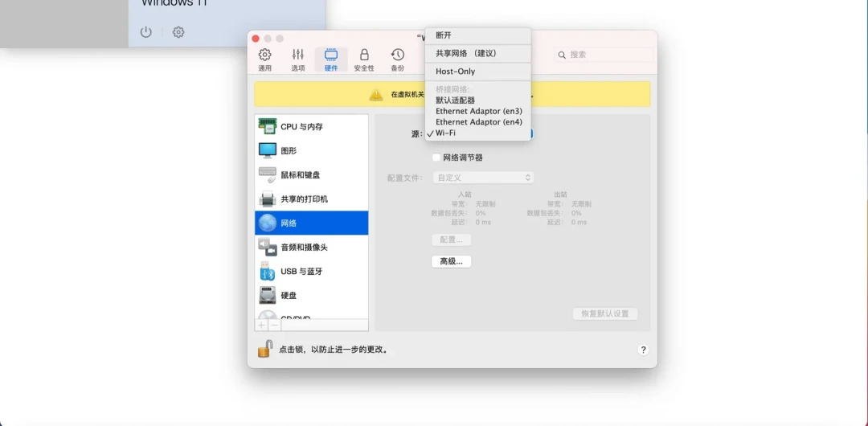Open the 配置文件 自定义 dropdown
868x426 pixels.
483,178
